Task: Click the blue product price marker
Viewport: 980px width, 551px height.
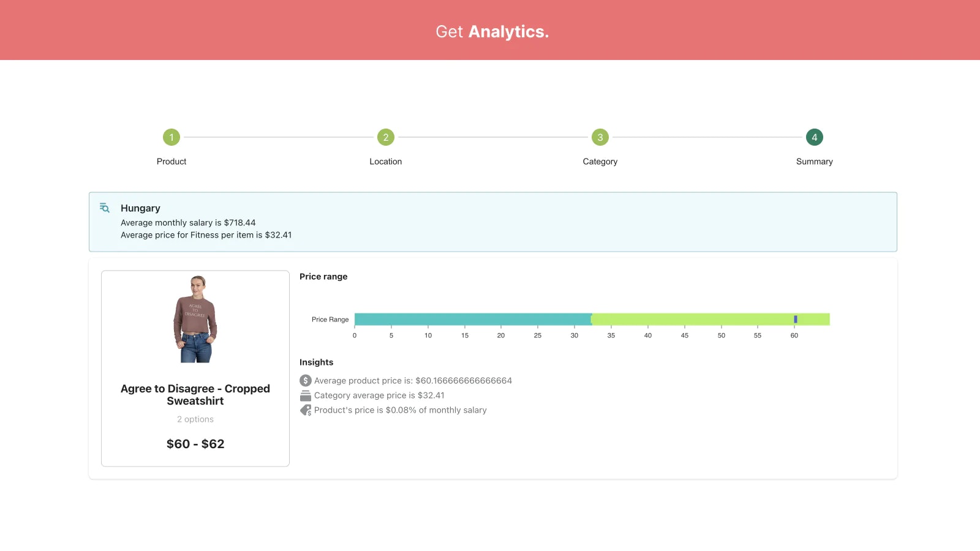Action: click(x=796, y=319)
